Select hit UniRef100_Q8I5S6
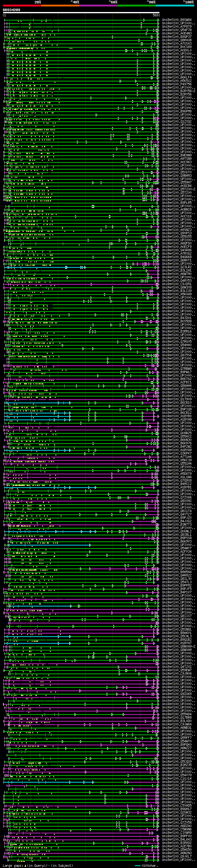This screenshot has width=197, height=868. [177, 355]
